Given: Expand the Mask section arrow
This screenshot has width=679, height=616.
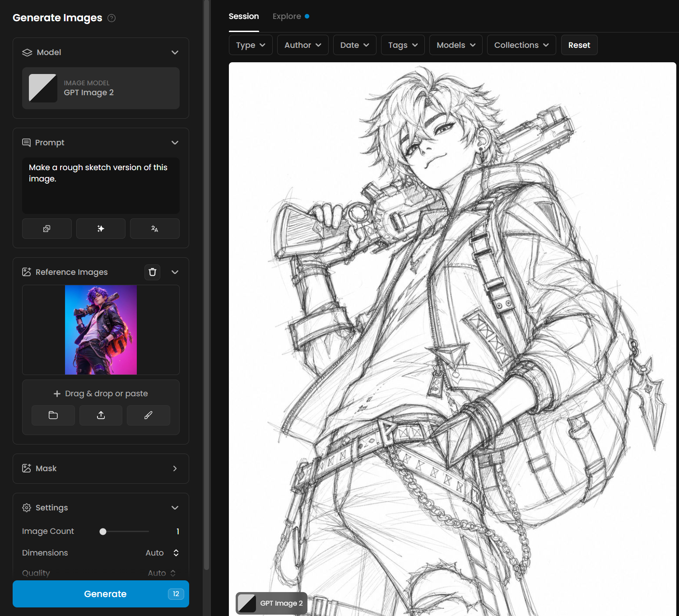Looking at the screenshot, I should click(175, 468).
